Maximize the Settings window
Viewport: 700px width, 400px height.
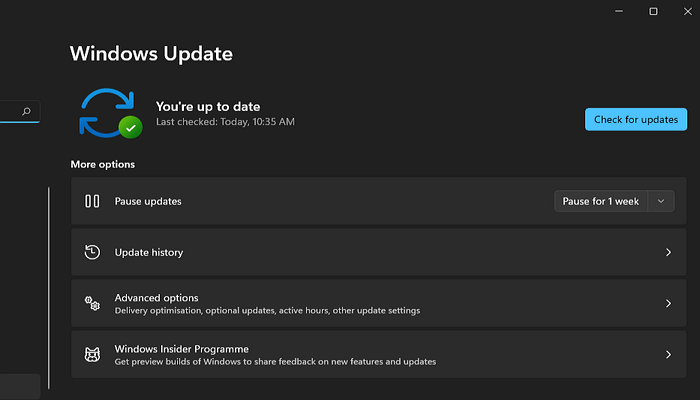(x=653, y=11)
